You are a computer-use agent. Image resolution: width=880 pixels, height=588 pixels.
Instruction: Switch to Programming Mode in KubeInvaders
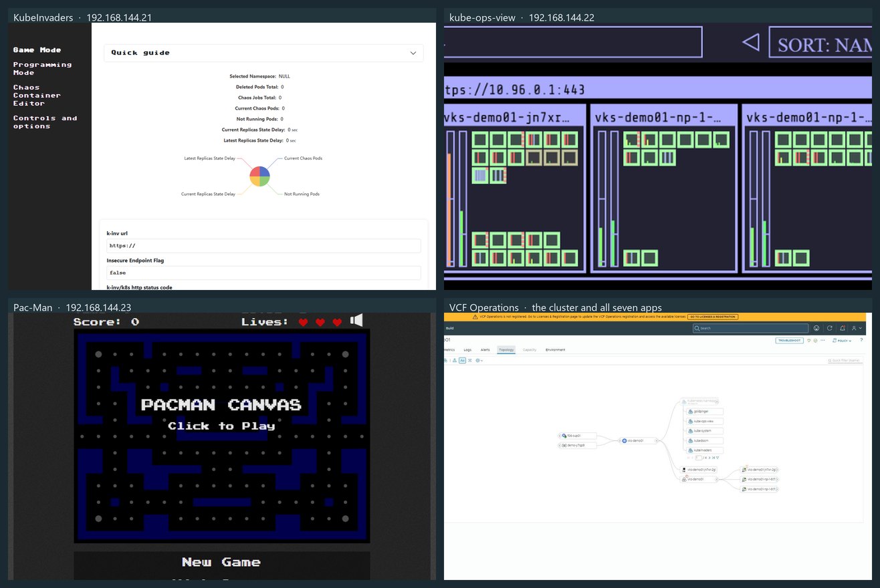tap(42, 69)
